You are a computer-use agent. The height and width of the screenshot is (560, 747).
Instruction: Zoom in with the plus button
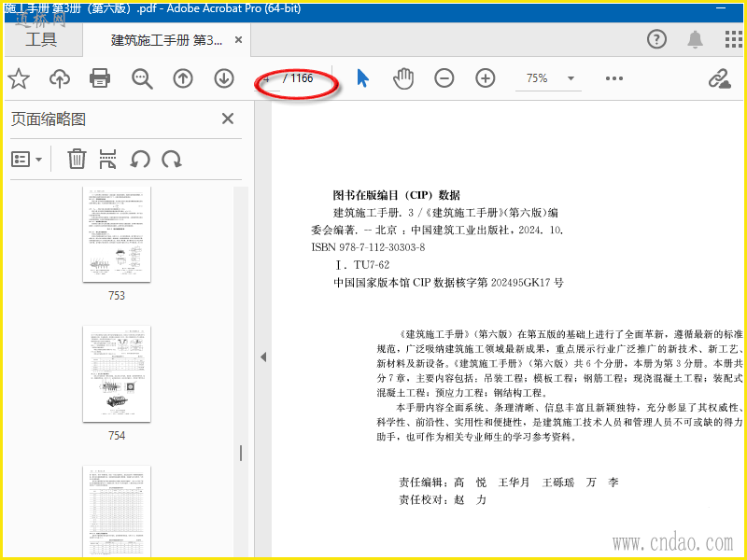pyautogui.click(x=485, y=78)
